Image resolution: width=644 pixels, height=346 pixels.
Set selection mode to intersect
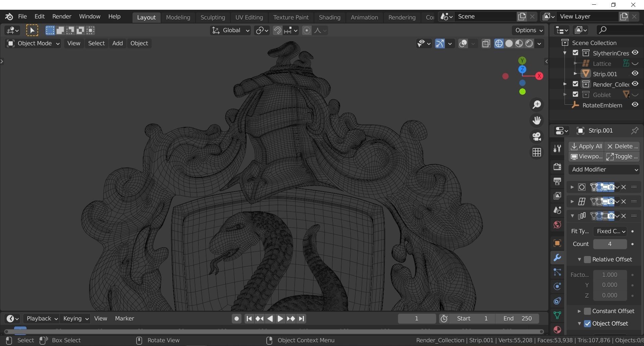tap(90, 31)
